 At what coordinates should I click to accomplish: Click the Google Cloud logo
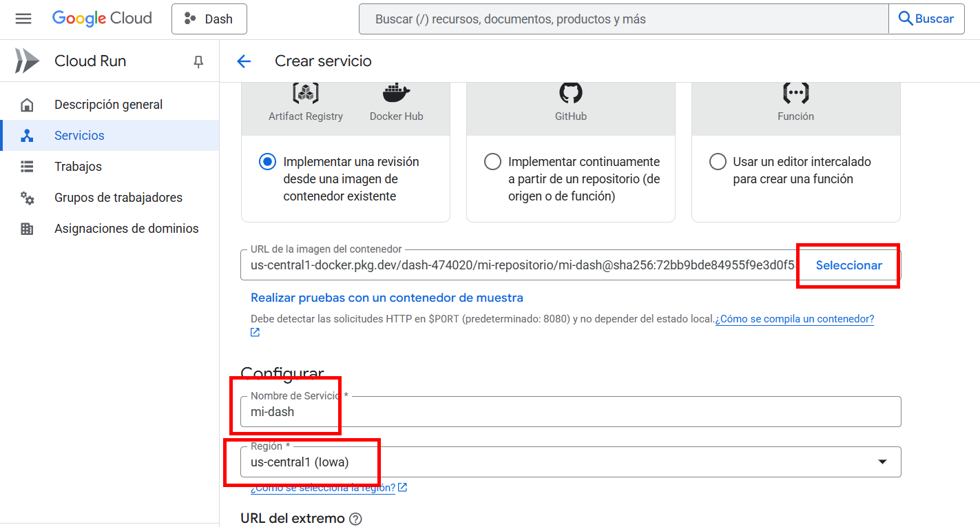point(102,19)
